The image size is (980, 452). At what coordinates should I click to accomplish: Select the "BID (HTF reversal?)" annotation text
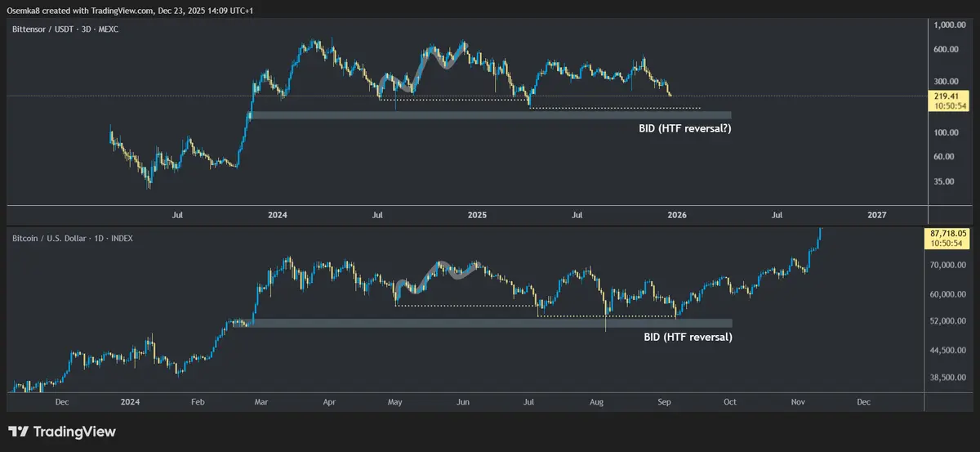tap(684, 128)
